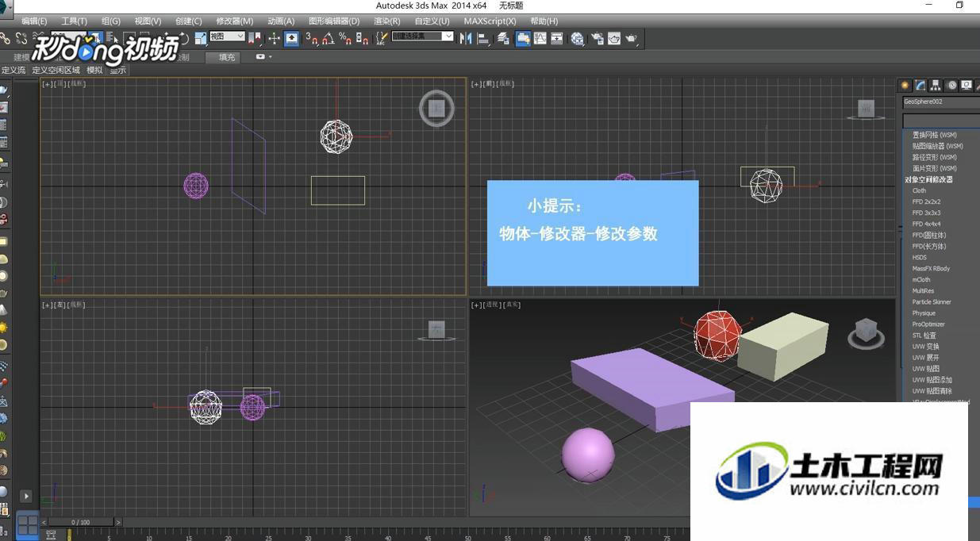Switch to the Motion command panel tab
The width and height of the screenshot is (980, 541).
pos(951,85)
